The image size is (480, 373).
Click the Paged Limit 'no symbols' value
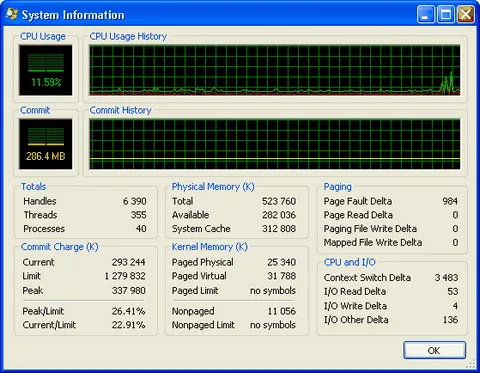[x=273, y=291]
